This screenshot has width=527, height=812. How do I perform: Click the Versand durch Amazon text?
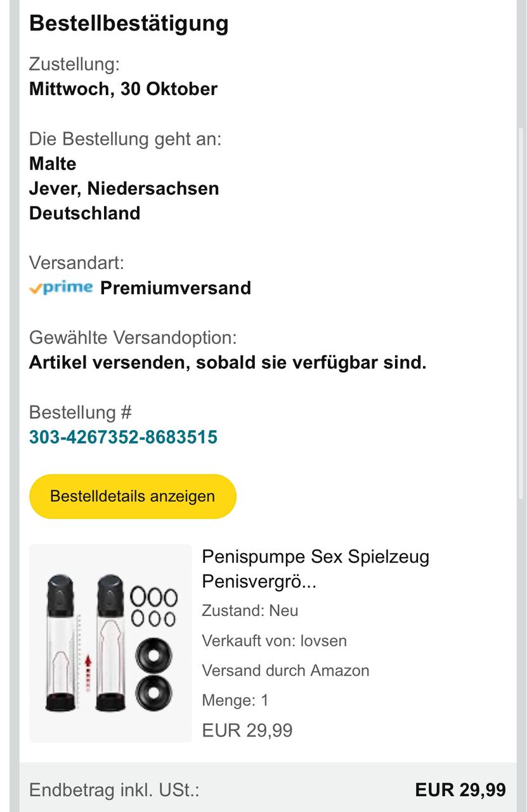(x=285, y=671)
